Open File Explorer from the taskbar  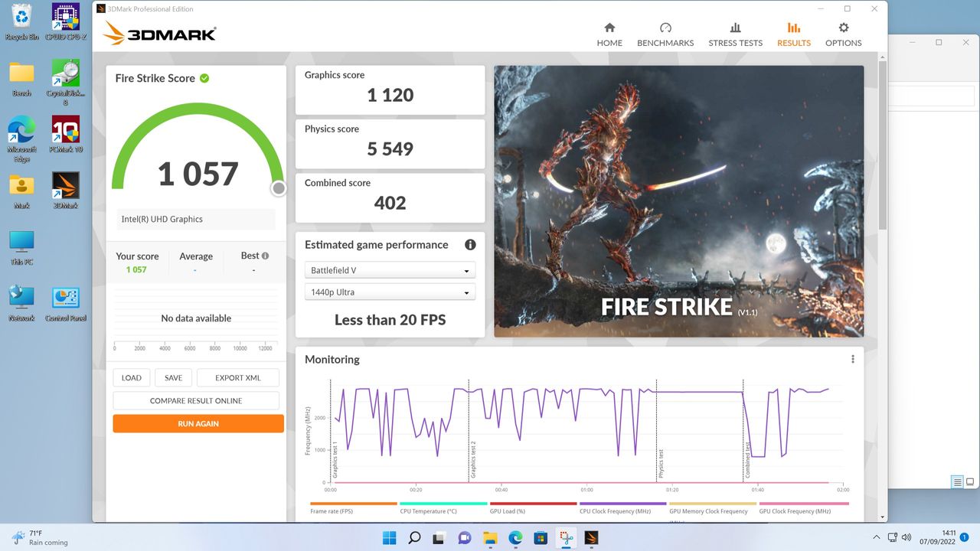click(x=490, y=537)
